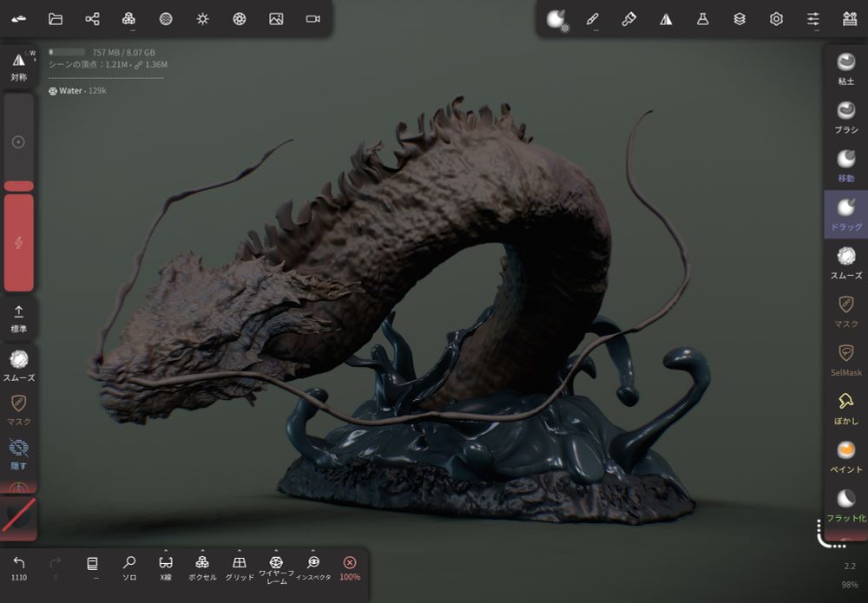This screenshot has width=868, height=603.
Task: Open the Background image menu
Action: click(x=276, y=19)
